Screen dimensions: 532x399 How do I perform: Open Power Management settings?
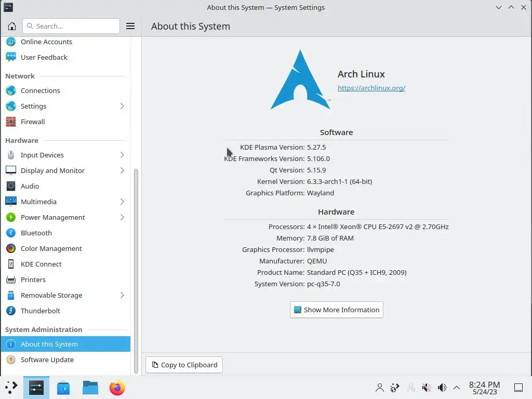click(x=65, y=218)
